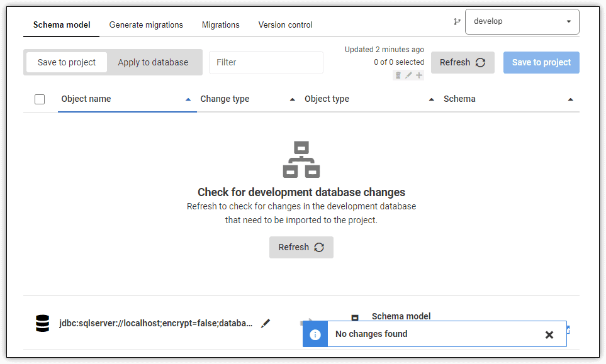
Task: Click the sort arrow on Change type column
Action: coord(292,99)
